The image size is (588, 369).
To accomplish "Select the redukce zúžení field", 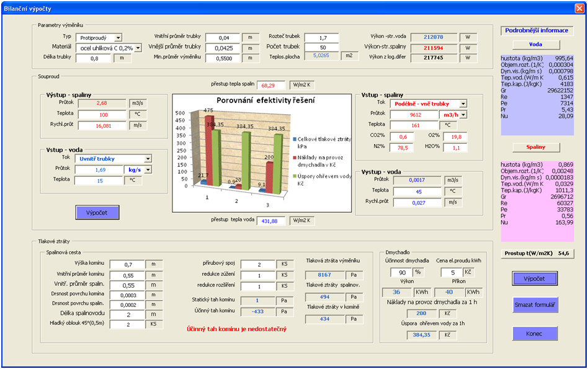I will point(258,275).
